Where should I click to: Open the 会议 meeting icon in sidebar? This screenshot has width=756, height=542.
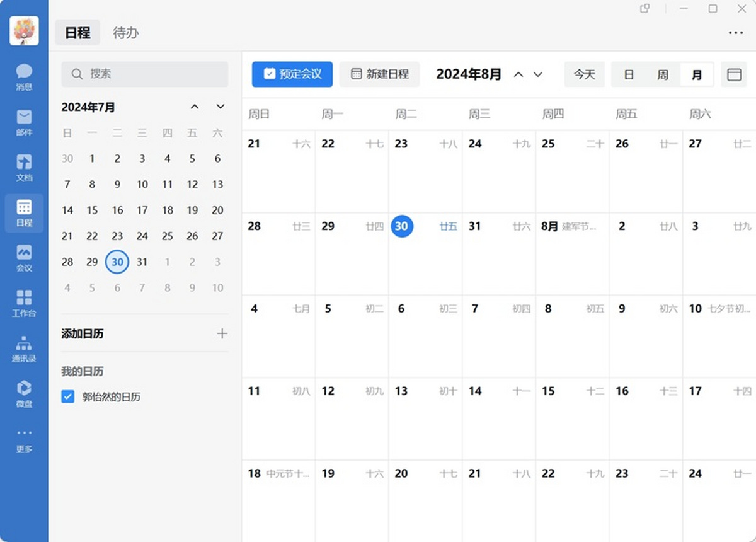click(x=24, y=258)
